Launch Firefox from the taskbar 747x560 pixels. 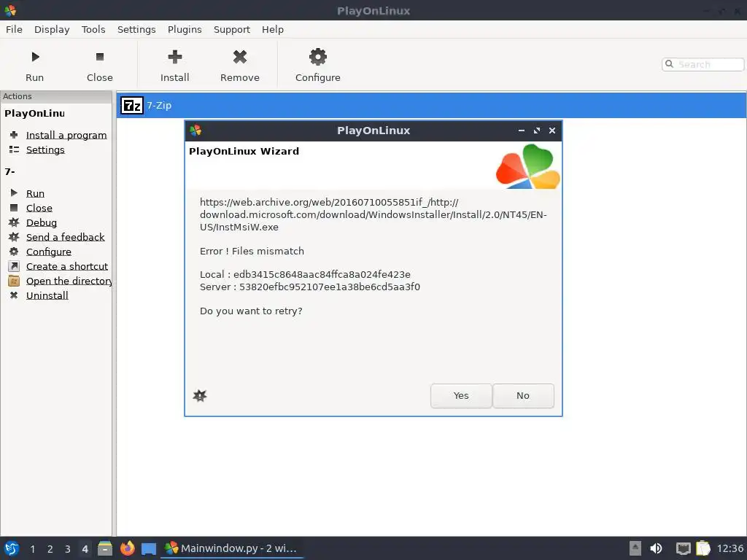pyautogui.click(x=127, y=548)
